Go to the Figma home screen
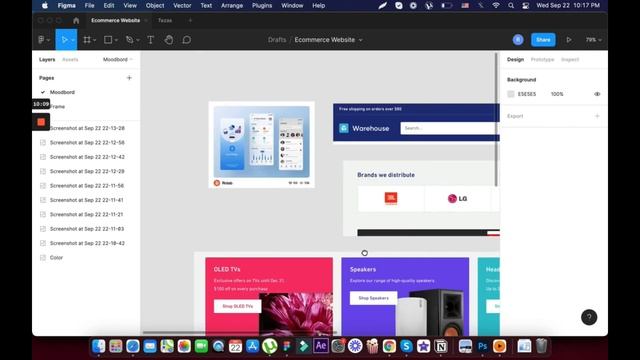This screenshot has height=360, width=640. pyautogui.click(x=76, y=20)
